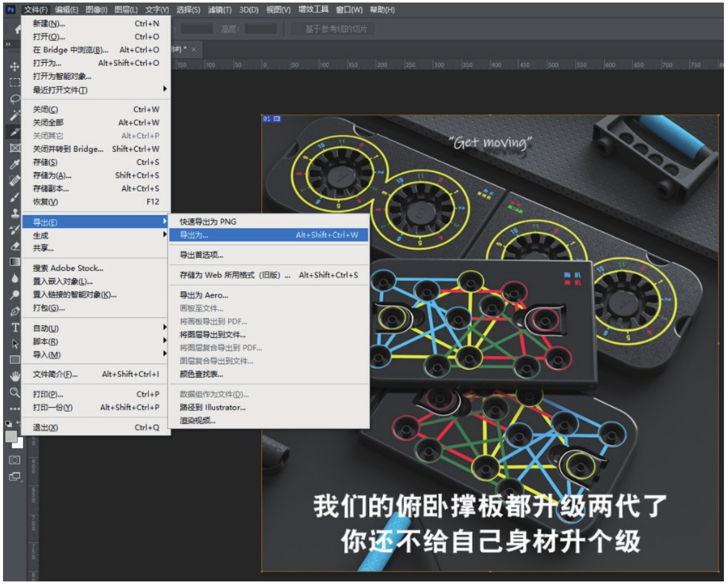Open the Layer menu
The height and width of the screenshot is (586, 728).
point(126,10)
